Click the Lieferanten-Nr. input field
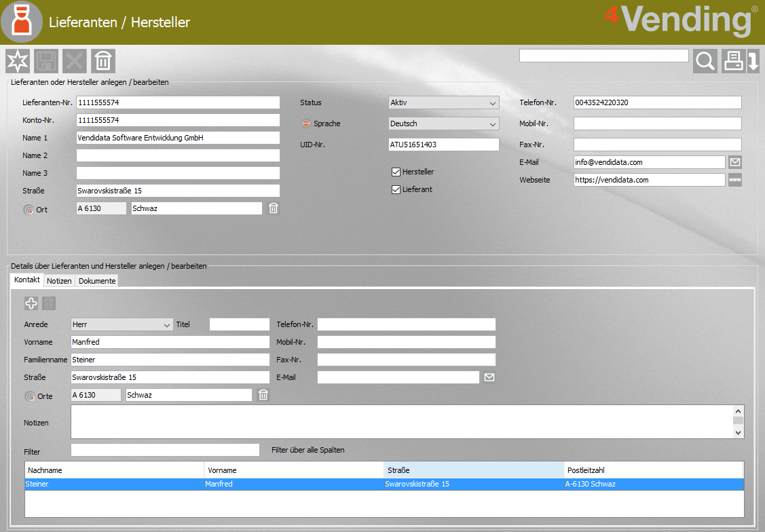The width and height of the screenshot is (765, 532). (178, 102)
